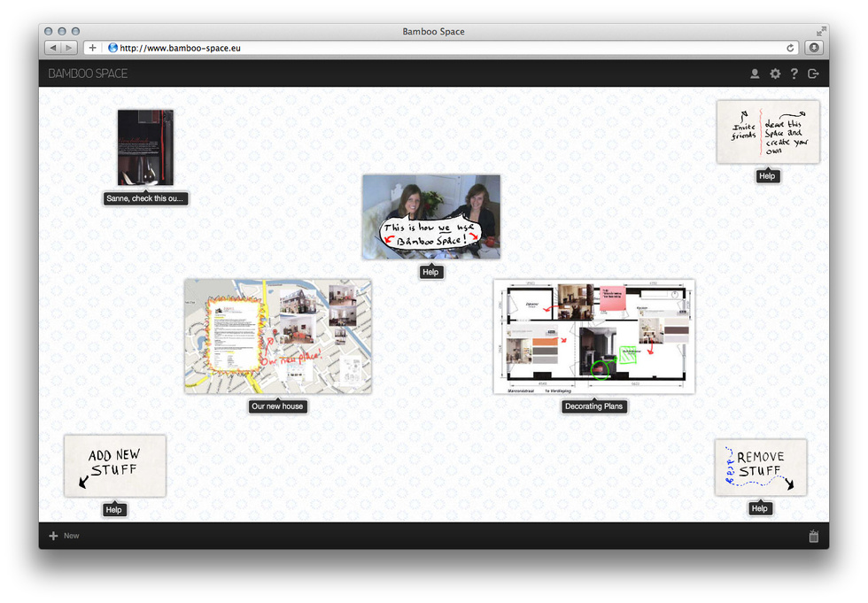Viewport: 868px width, 603px height.
Task: Open the browser downloads button
Action: point(814,48)
